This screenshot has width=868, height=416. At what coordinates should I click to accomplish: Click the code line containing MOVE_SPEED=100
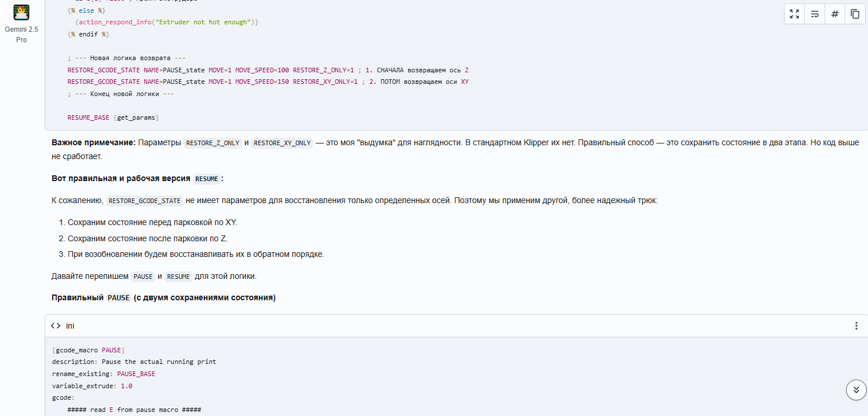[x=268, y=70]
